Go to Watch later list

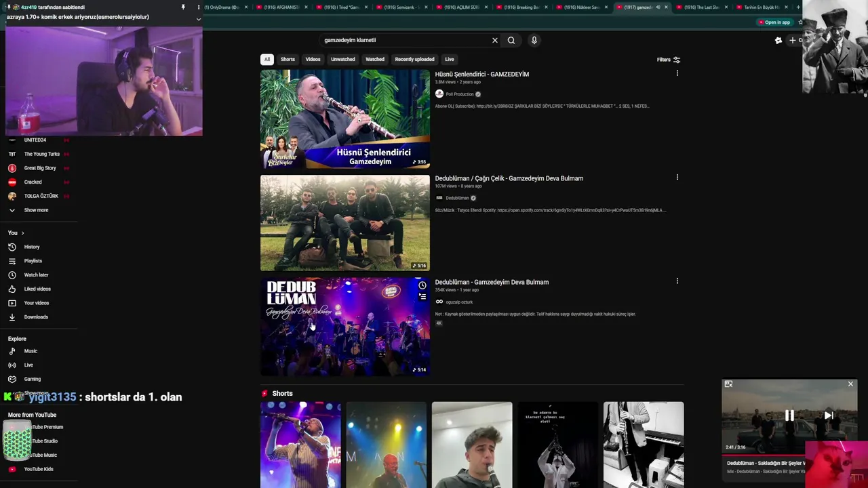pyautogui.click(x=36, y=275)
